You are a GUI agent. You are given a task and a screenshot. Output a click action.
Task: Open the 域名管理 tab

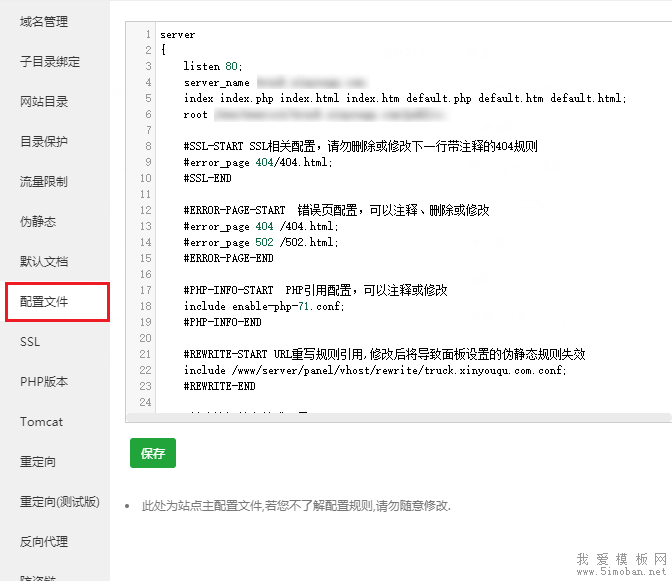44,22
